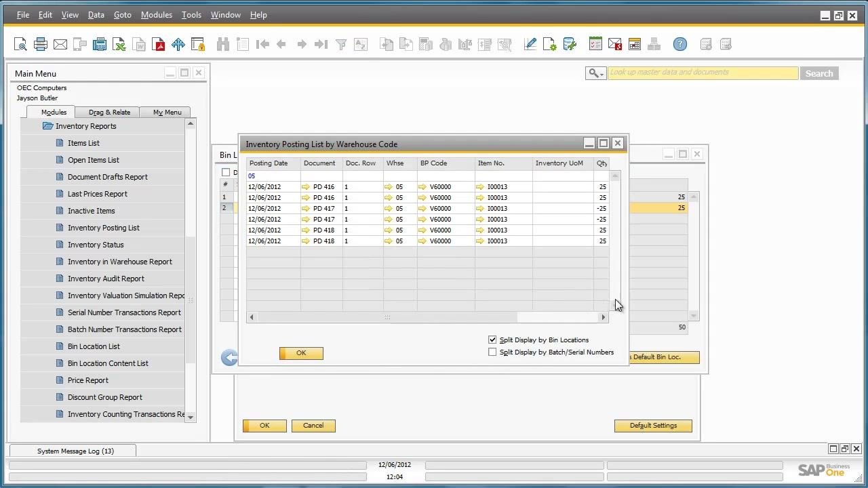Click the blue arrows launch application icon

(178, 45)
